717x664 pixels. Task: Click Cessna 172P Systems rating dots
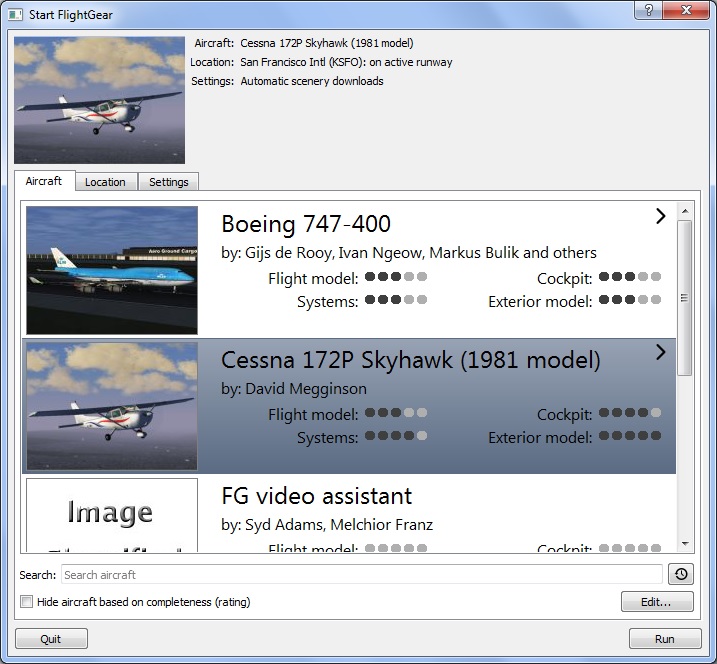[x=396, y=435]
